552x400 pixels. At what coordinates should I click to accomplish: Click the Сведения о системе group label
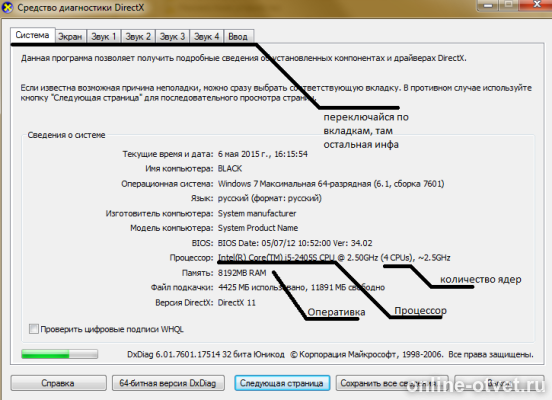pos(66,135)
